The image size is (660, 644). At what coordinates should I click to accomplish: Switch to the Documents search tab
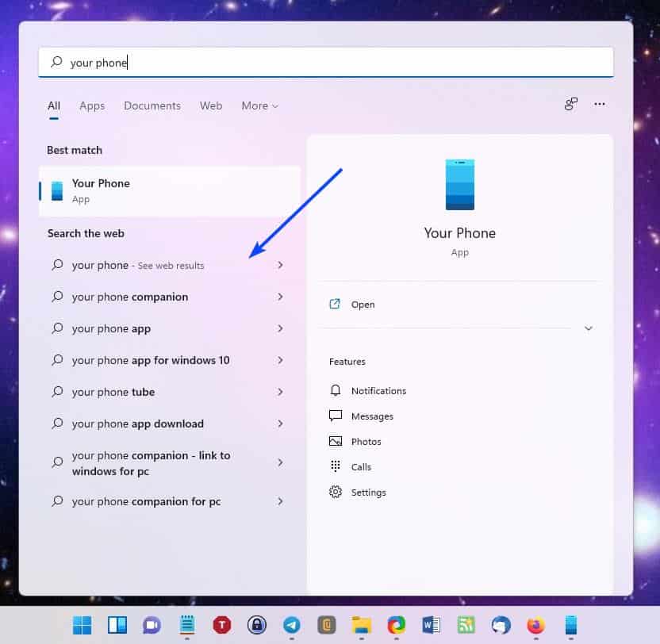click(152, 105)
